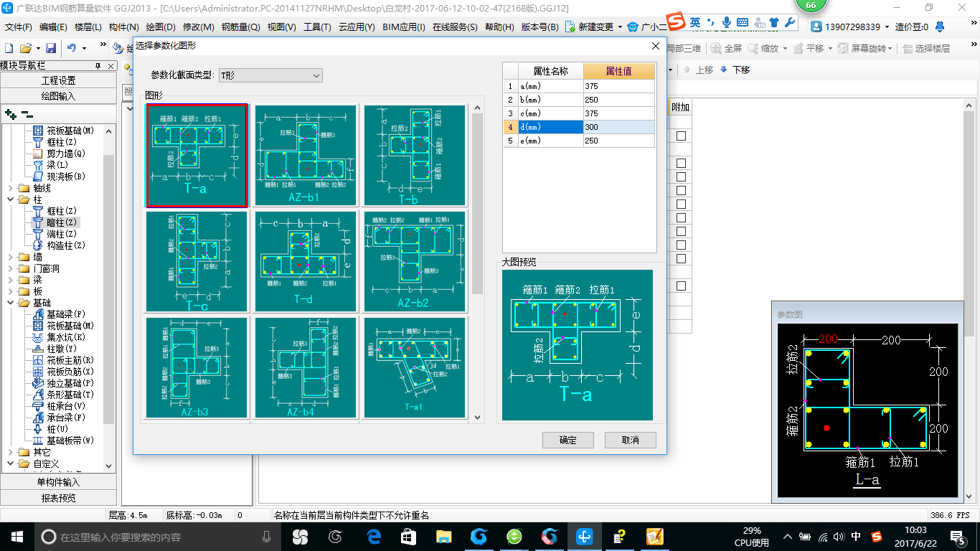This screenshot has height=551, width=980.
Task: Select the AZ-b1 shape thumbnail
Action: pos(306,156)
